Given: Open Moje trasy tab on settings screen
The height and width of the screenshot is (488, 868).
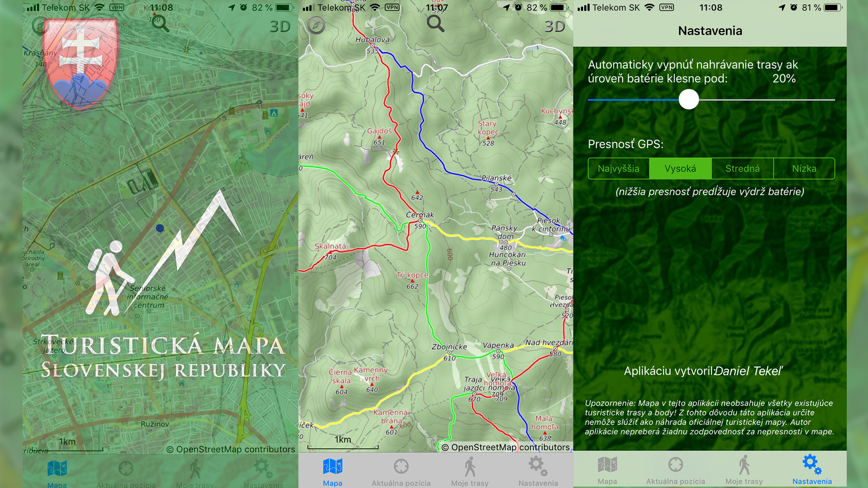Looking at the screenshot, I should pyautogui.click(x=744, y=470).
